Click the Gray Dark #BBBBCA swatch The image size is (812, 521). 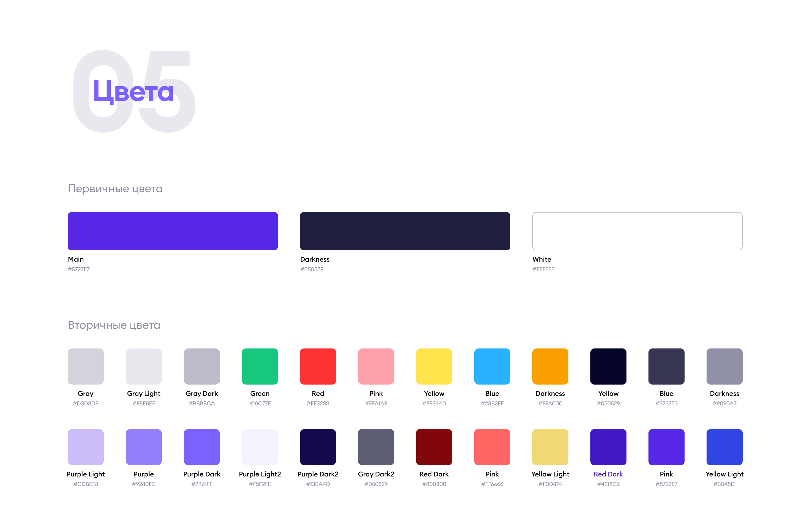click(x=202, y=367)
